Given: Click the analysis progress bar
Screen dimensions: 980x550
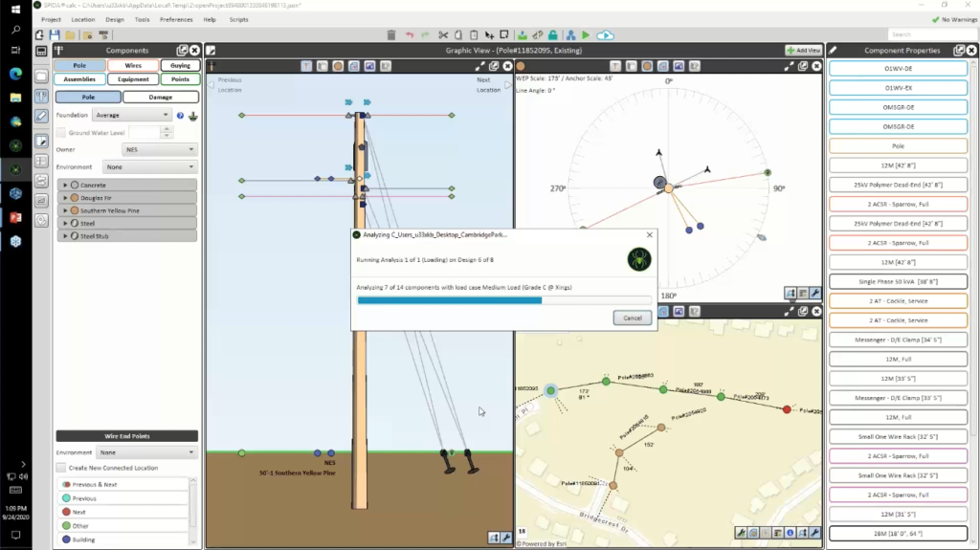Looking at the screenshot, I should click(x=503, y=300).
